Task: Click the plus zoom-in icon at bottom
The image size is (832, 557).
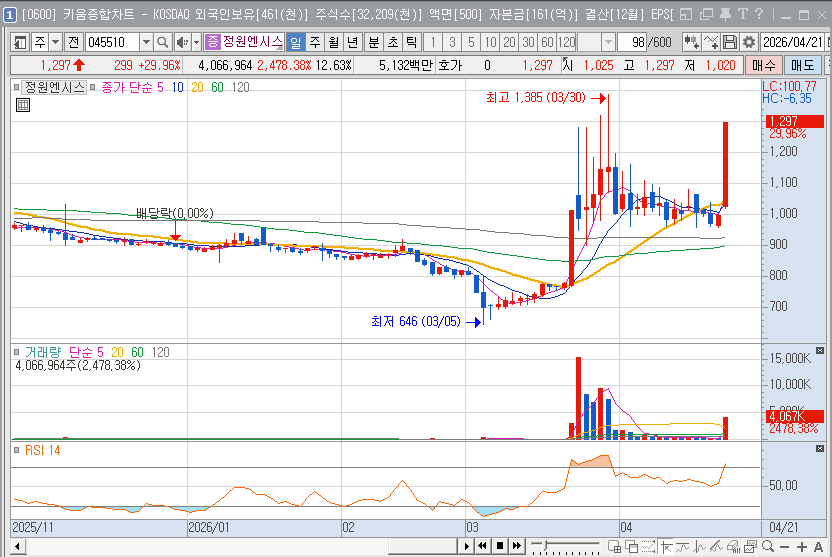Action: coord(801,546)
